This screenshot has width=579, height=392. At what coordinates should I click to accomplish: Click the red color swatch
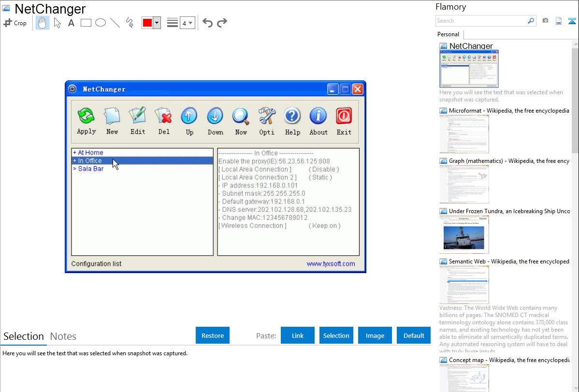click(147, 23)
